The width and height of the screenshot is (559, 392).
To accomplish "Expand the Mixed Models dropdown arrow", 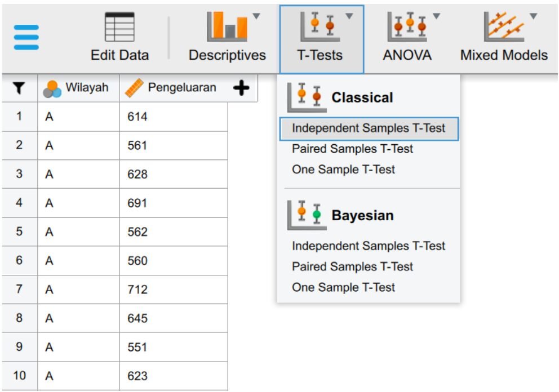I will (533, 16).
